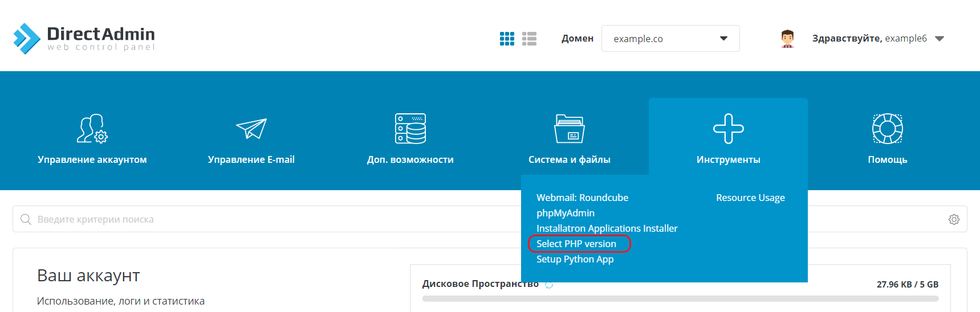The image size is (980, 312).
Task: Open the search settings gear icon
Action: [x=954, y=219]
